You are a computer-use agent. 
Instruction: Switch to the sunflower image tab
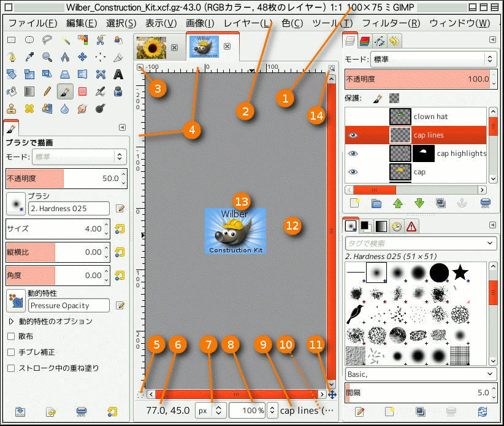pos(151,47)
